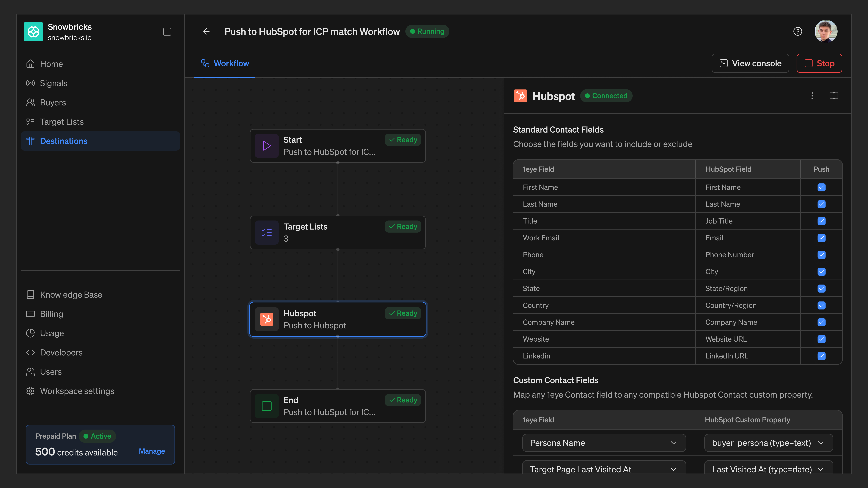Click the Start node play icon
Image resolution: width=868 pixels, height=488 pixels.
tap(267, 146)
